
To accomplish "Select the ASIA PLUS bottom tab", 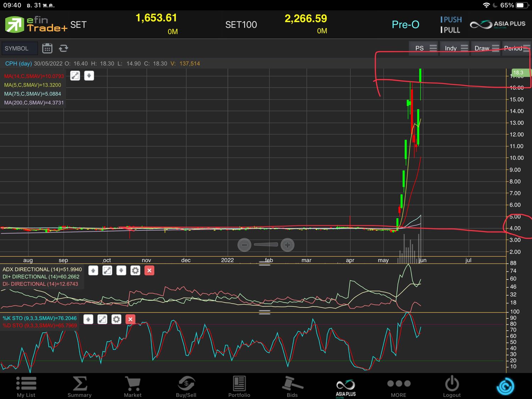I will click(x=346, y=388).
